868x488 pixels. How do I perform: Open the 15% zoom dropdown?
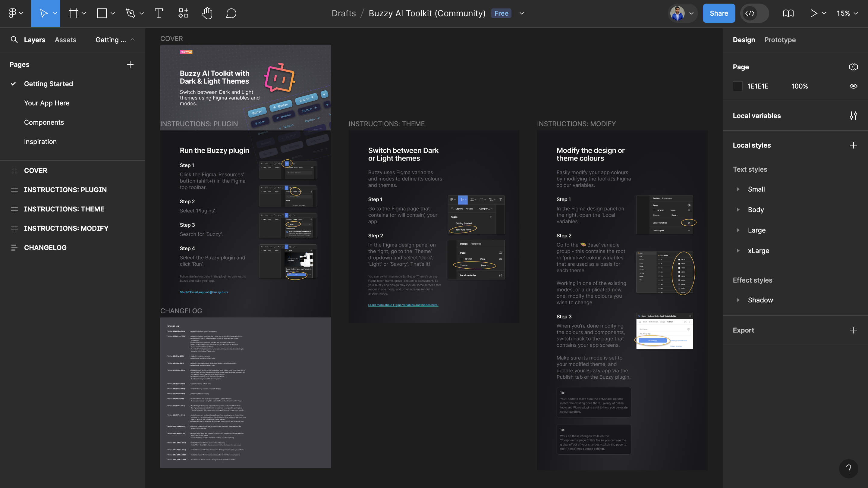pyautogui.click(x=847, y=13)
